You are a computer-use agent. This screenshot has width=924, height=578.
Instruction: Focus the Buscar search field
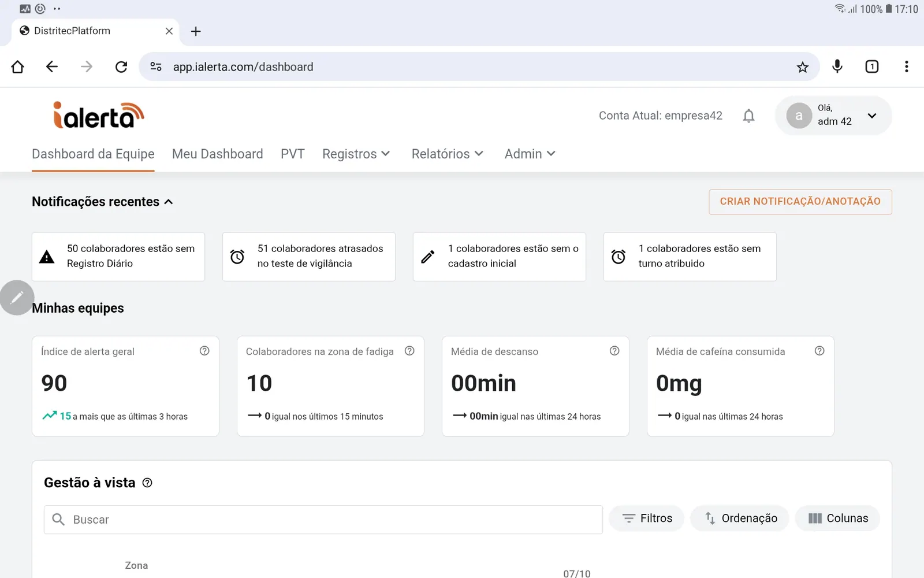(323, 520)
